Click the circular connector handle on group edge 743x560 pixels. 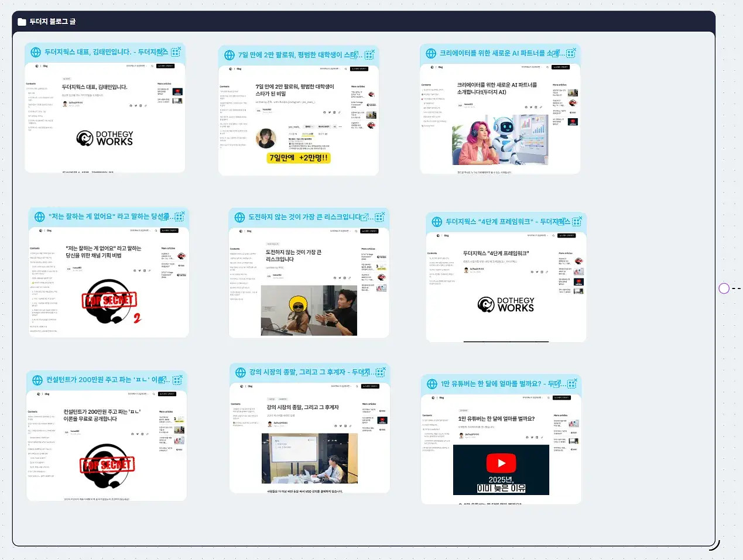tap(724, 288)
